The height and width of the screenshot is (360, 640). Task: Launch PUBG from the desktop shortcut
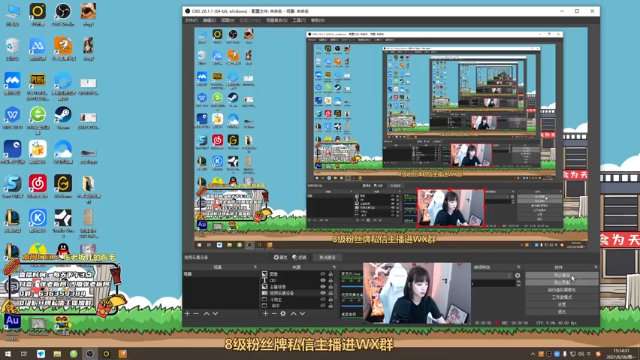(38, 86)
